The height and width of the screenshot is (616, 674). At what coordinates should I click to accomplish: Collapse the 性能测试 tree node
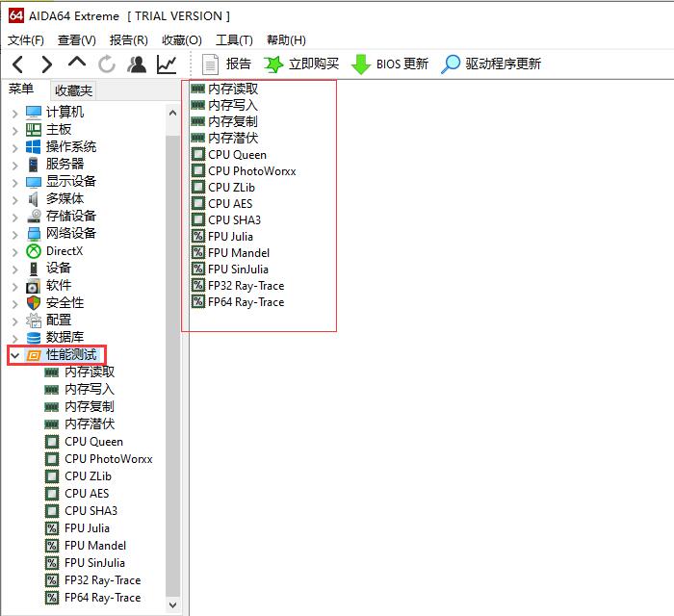tap(14, 355)
